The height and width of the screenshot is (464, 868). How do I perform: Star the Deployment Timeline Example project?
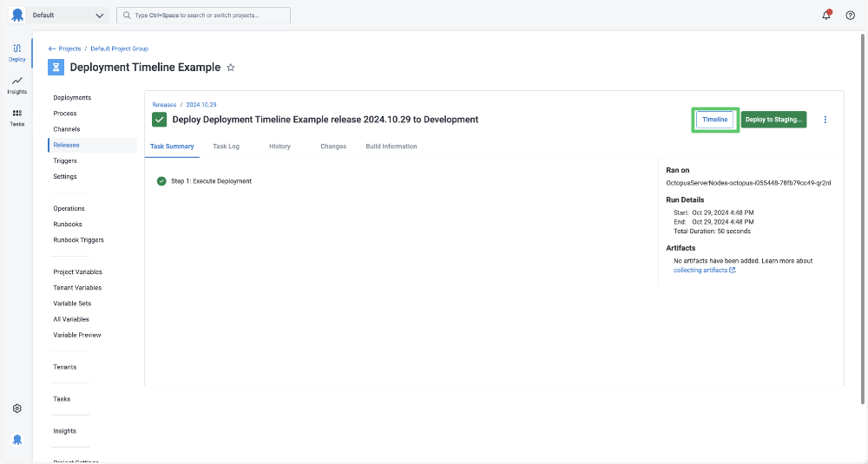(x=231, y=68)
